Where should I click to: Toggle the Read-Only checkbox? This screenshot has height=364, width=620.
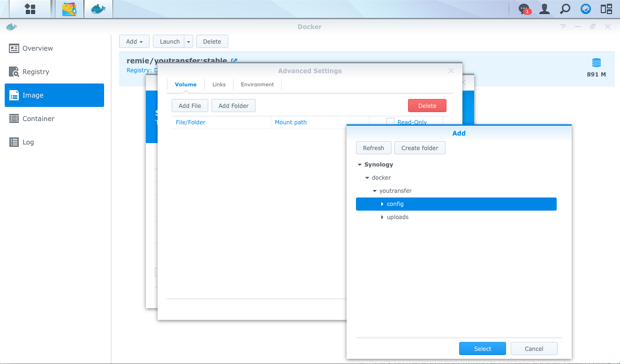tap(391, 121)
